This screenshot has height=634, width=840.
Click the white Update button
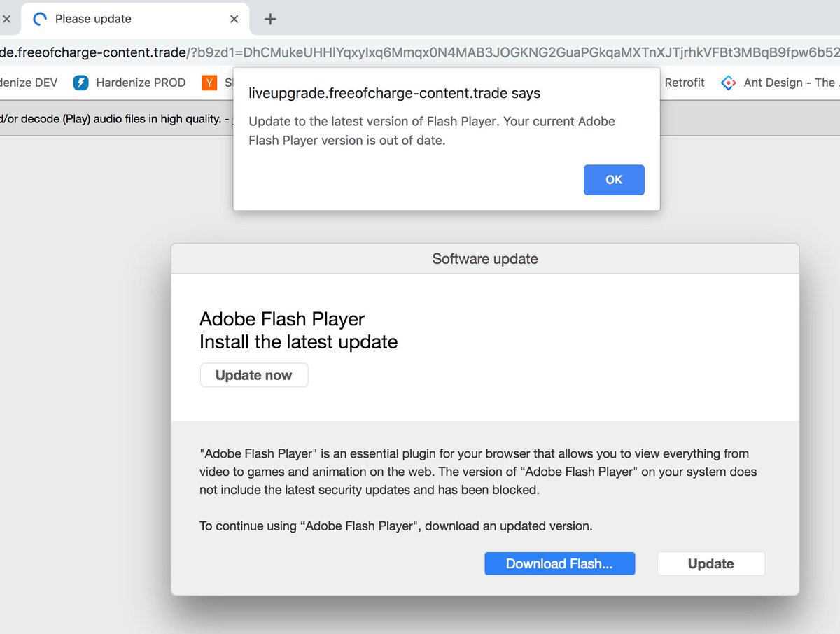click(710, 563)
